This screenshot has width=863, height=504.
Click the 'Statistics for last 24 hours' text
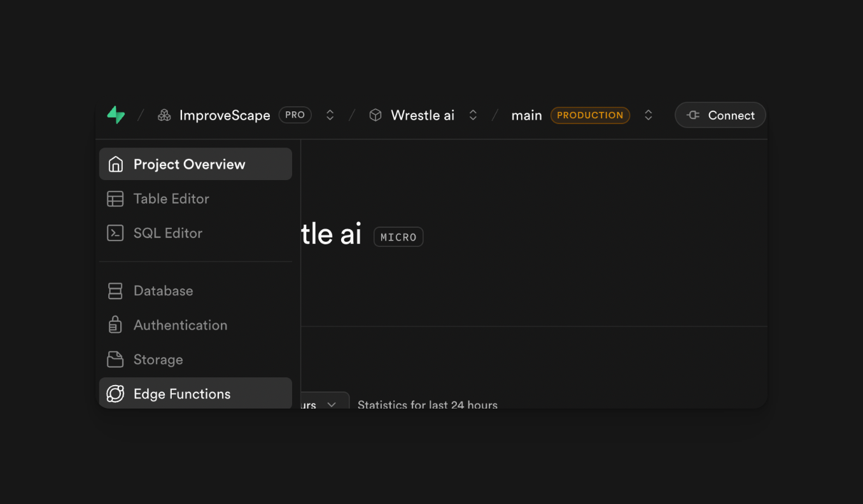click(x=428, y=404)
